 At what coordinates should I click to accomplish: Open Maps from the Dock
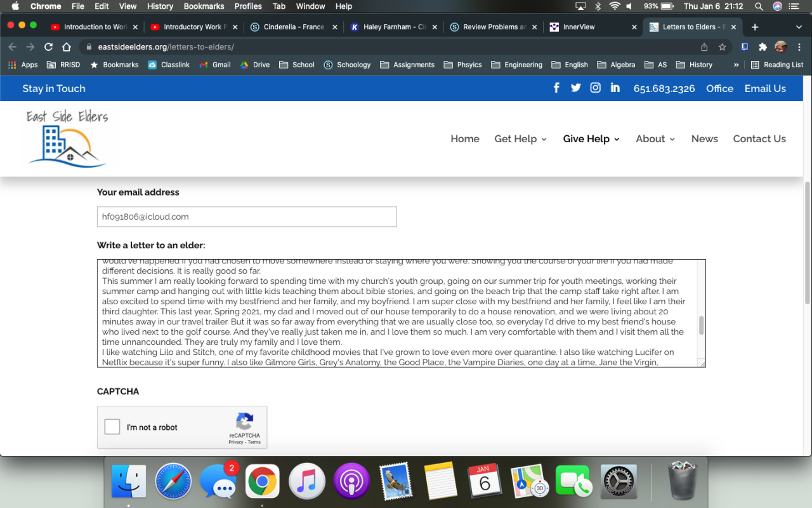[529, 481]
